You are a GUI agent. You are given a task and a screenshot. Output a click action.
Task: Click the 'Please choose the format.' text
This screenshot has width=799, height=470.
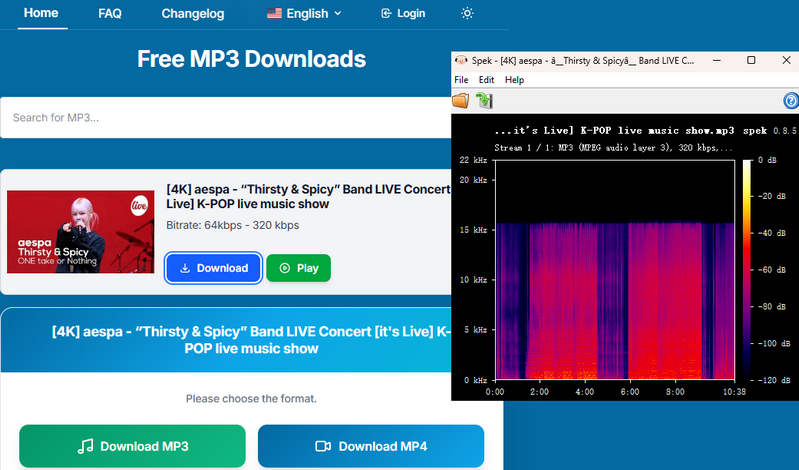click(x=251, y=399)
